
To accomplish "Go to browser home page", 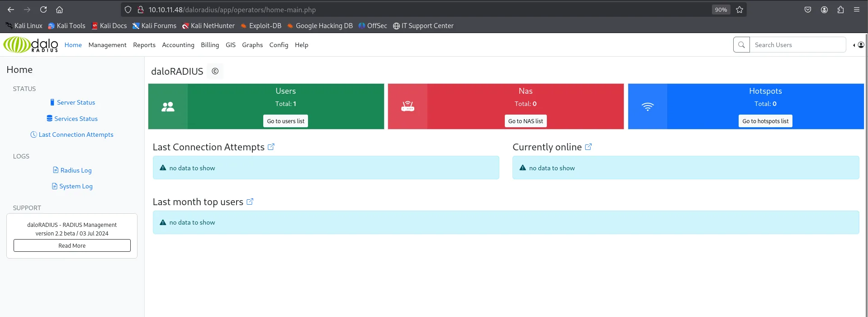I will [59, 10].
